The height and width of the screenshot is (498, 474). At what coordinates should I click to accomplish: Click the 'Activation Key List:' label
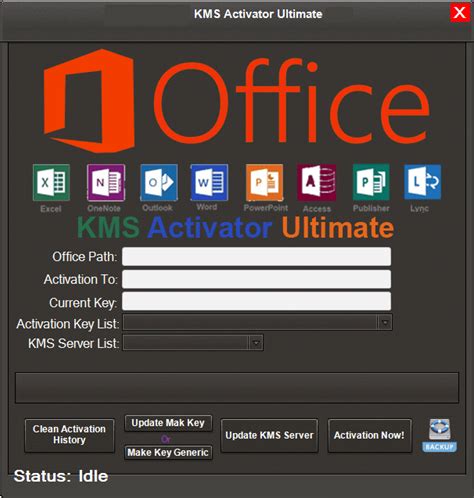click(x=68, y=324)
